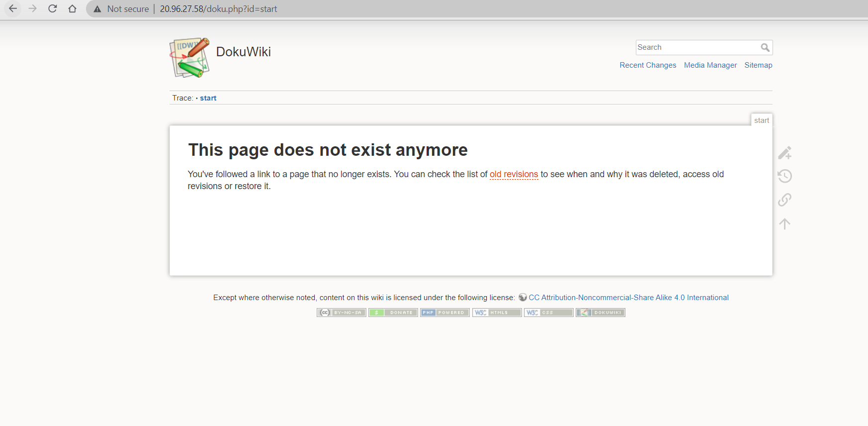Open the Media Manager link
This screenshot has width=868, height=426.
tap(710, 65)
